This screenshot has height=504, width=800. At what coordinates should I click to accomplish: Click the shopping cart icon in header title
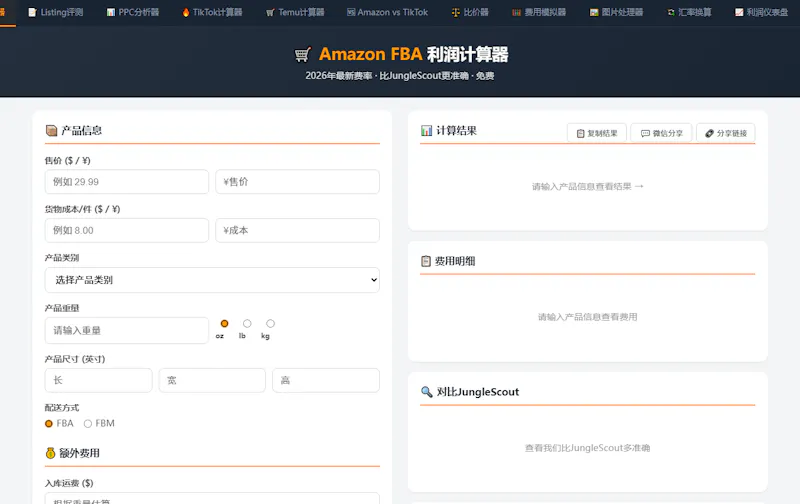click(303, 55)
